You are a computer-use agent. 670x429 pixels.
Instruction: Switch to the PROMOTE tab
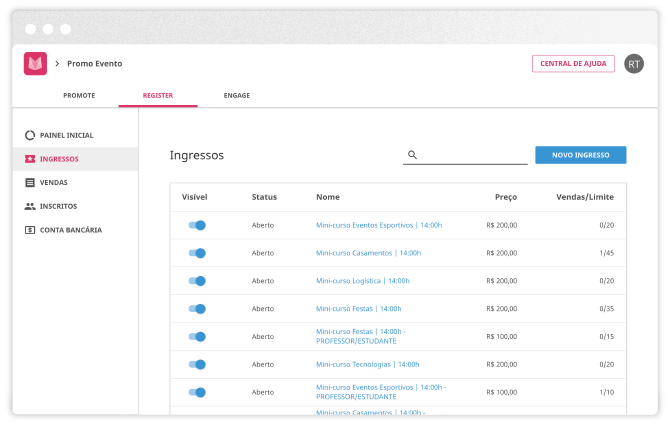coord(79,95)
